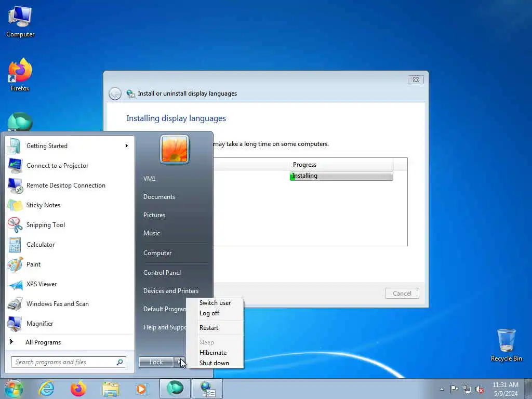
Task: Open the Firefox desktop shortcut
Action: 20,75
